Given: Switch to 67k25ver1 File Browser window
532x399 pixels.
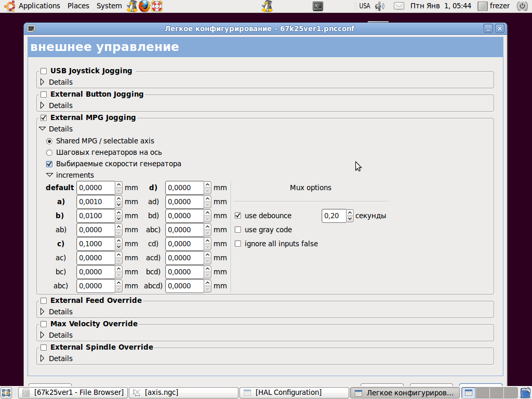Looking at the screenshot, I should 73,393.
